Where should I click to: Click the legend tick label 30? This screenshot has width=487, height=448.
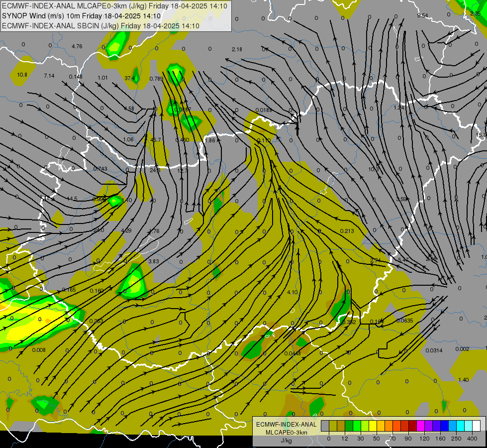[x=360, y=439]
